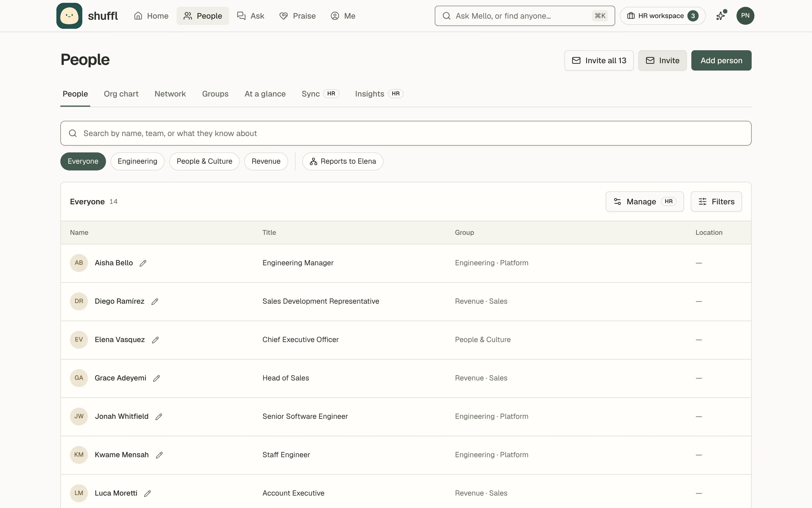The height and width of the screenshot is (508, 812).
Task: Filter by People & Culture chip
Action: [204, 161]
